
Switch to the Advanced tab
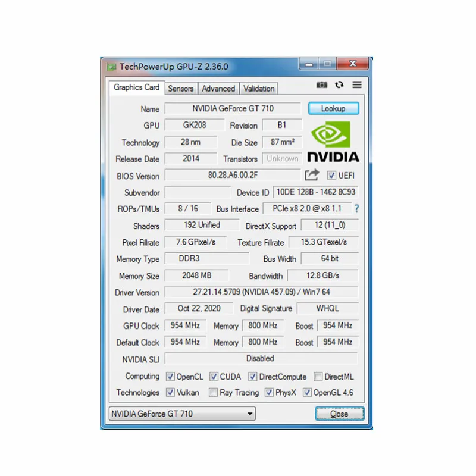tap(218, 89)
